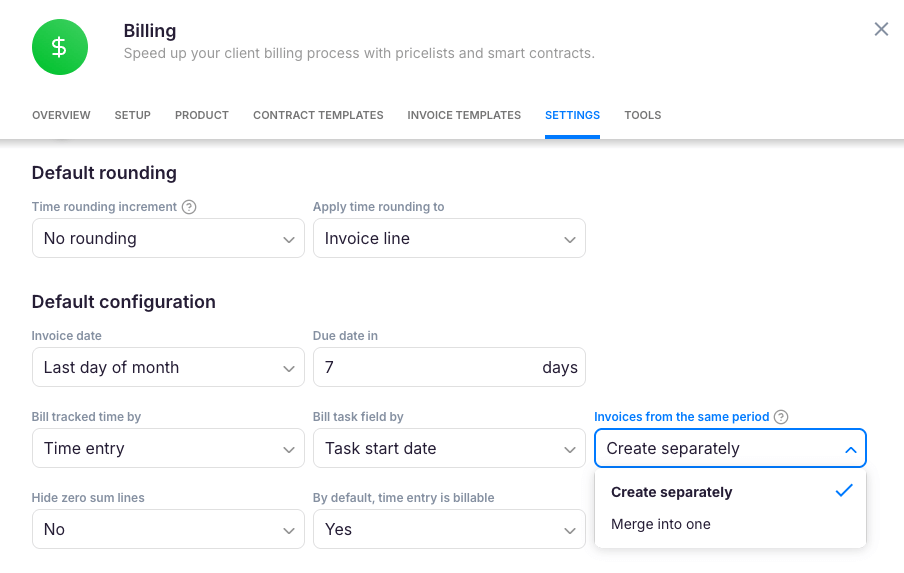Go to the Product tab
Image resolution: width=904 pixels, height=573 pixels.
coord(202,115)
